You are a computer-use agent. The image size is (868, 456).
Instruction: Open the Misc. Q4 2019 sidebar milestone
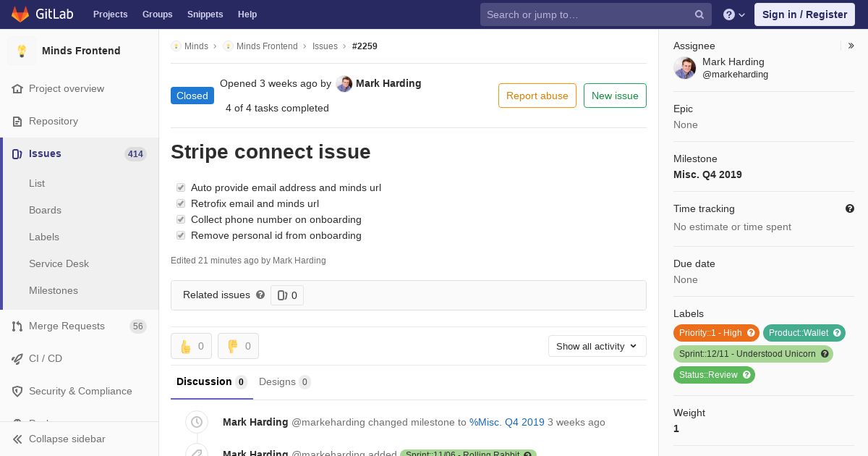[707, 174]
